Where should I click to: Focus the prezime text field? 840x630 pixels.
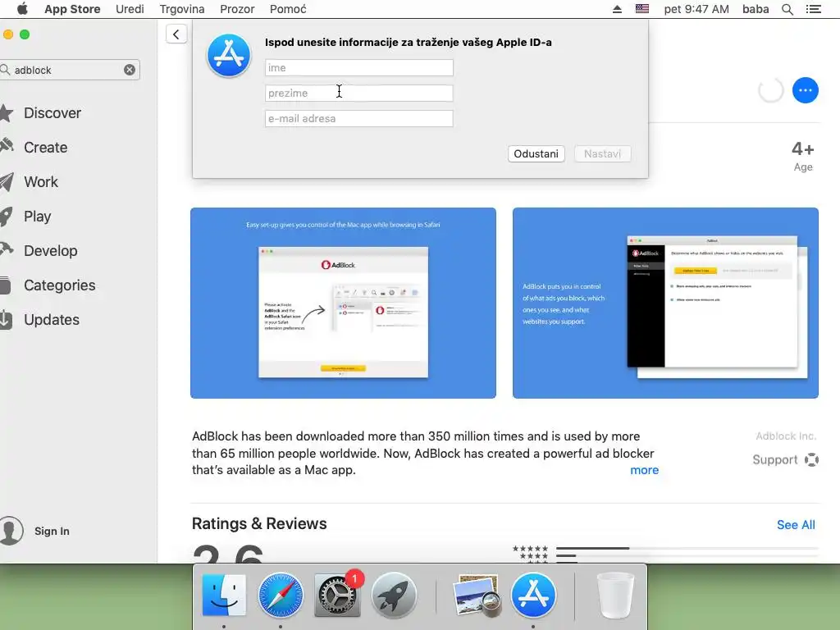click(359, 94)
